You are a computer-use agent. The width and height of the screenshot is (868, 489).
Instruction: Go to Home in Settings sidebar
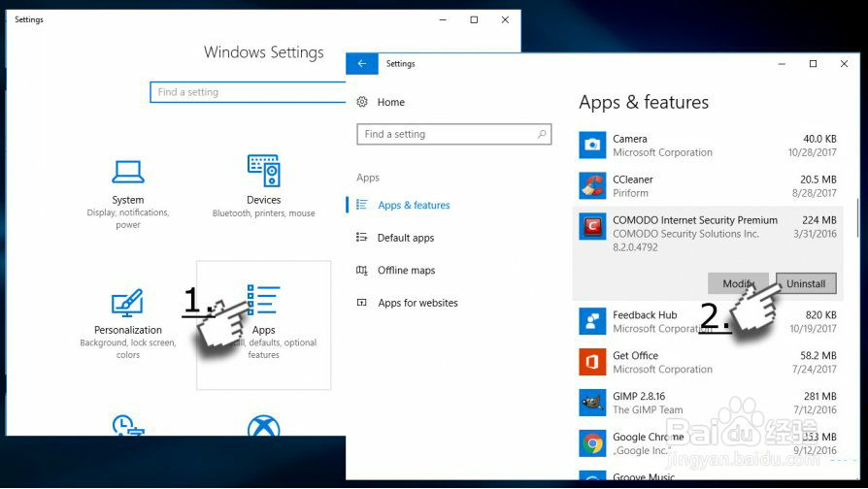tap(391, 102)
